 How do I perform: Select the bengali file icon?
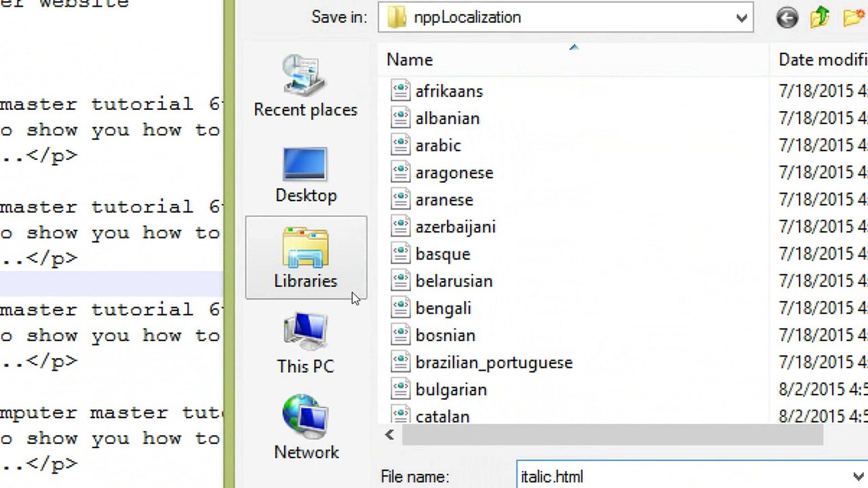coord(401,308)
